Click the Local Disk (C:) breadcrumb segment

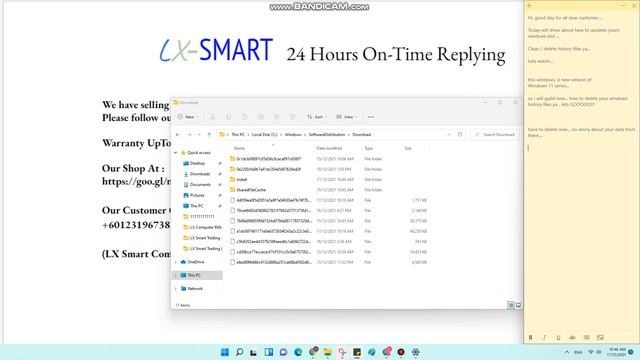tap(264, 134)
